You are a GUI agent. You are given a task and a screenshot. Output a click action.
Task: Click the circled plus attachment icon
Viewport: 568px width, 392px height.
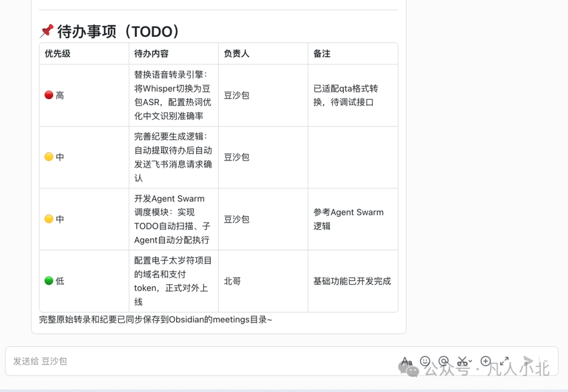[485, 361]
